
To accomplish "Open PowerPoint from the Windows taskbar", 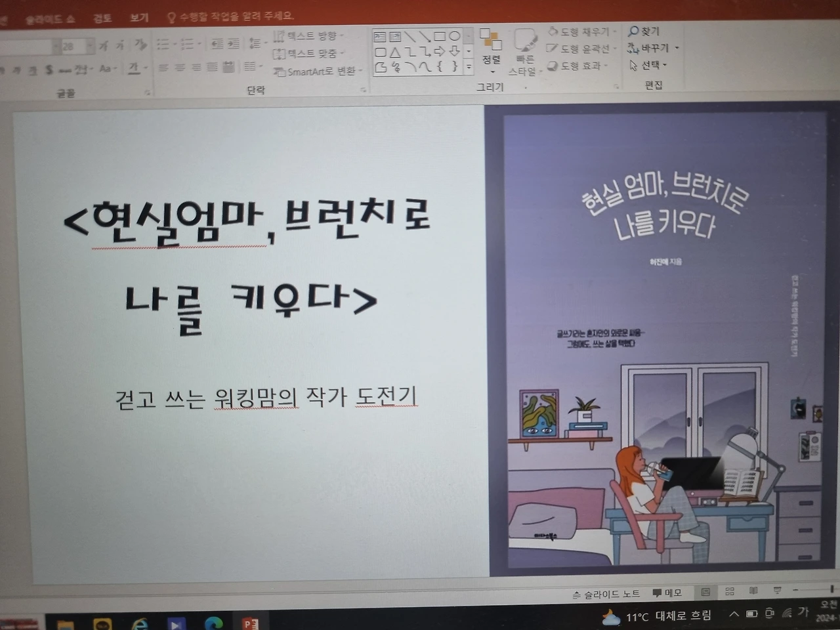I will coord(251,623).
